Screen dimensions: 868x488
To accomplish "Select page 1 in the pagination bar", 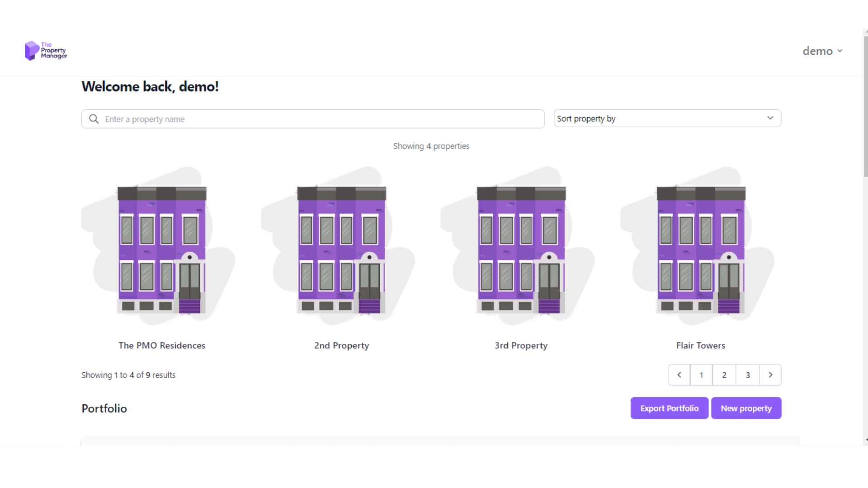I will (x=701, y=375).
